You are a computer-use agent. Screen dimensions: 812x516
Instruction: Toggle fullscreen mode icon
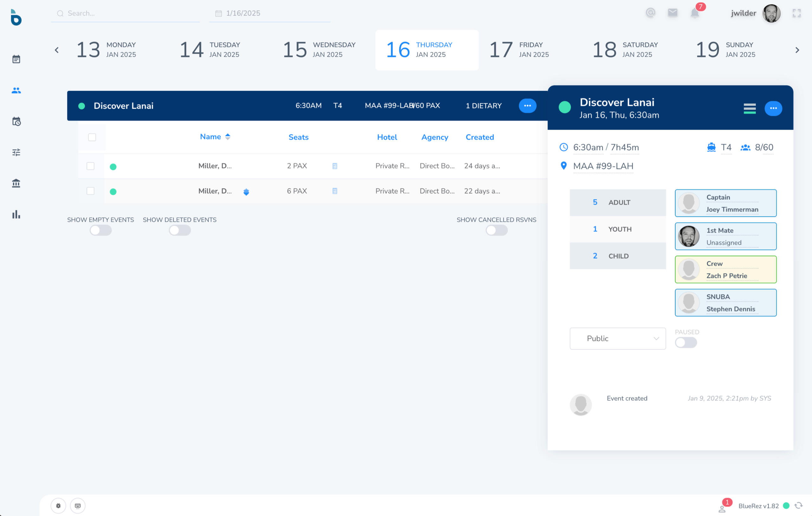pos(796,13)
